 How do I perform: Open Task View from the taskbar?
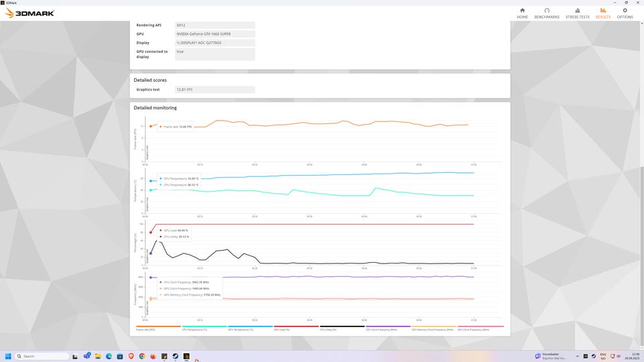tap(74, 356)
